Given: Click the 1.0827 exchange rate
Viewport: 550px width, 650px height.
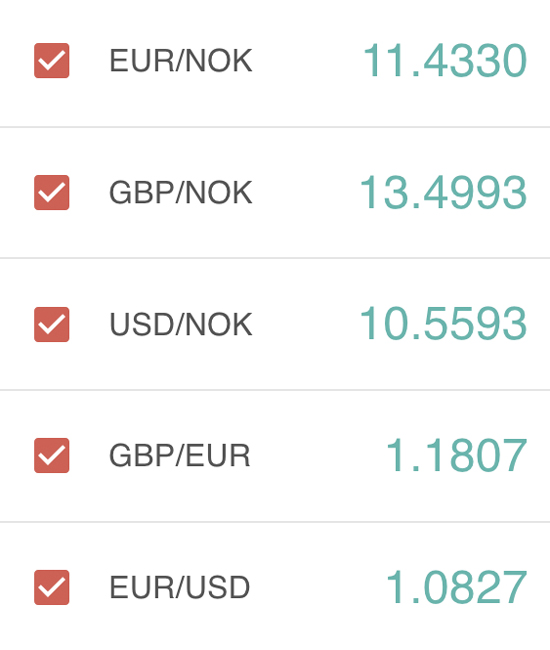Looking at the screenshot, I should coord(456,587).
